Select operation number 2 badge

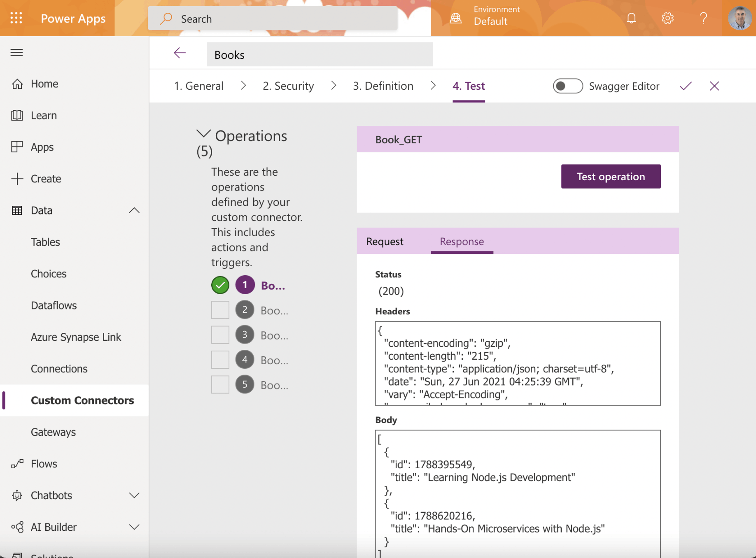tap(245, 310)
